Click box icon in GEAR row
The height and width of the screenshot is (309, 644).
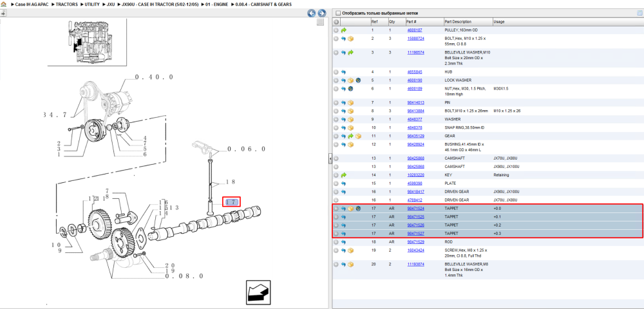(x=357, y=136)
